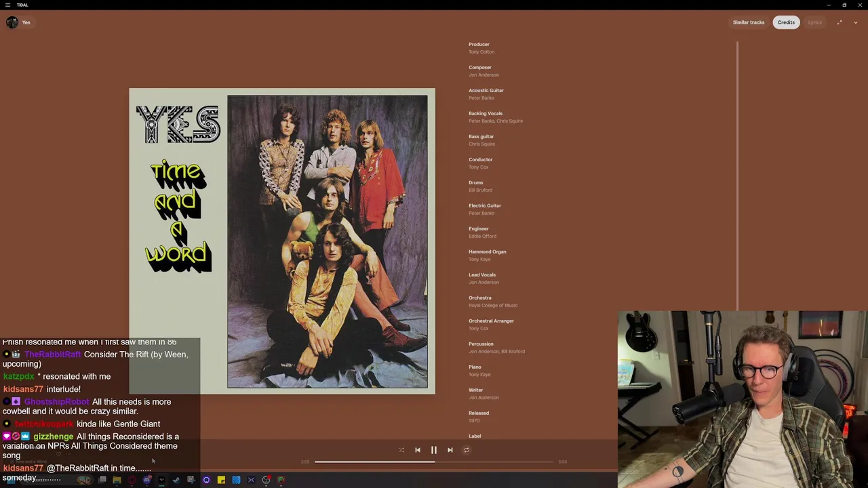Screen dimensions: 868x488
Task: Open Jon Anderson under Writer
Action: click(x=484, y=398)
